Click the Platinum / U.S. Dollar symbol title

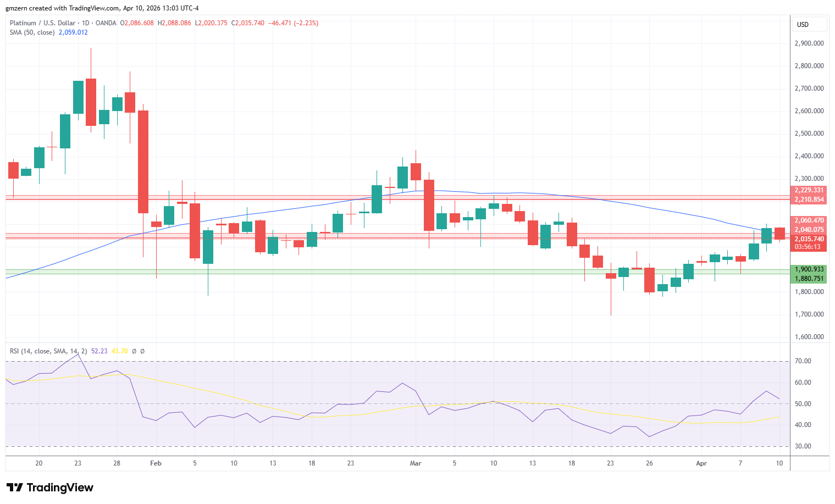tap(42, 23)
